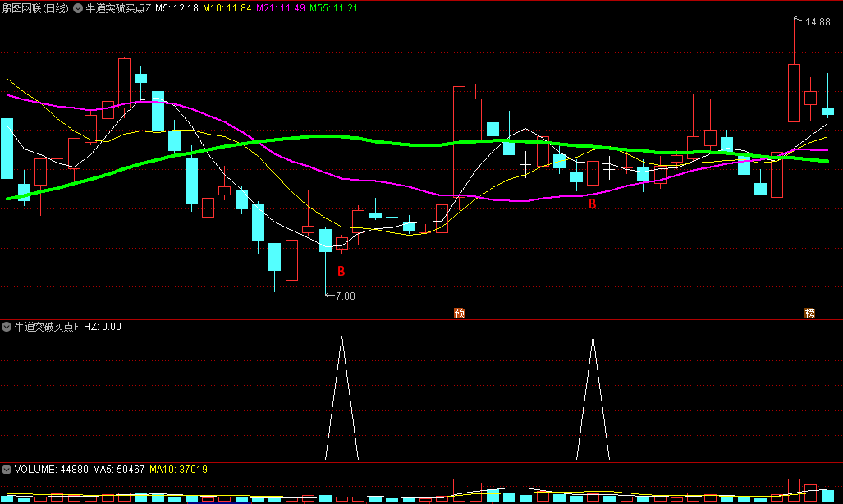Expand the VOLUME indicator dropdown
The height and width of the screenshot is (504, 843).
click(x=7, y=469)
